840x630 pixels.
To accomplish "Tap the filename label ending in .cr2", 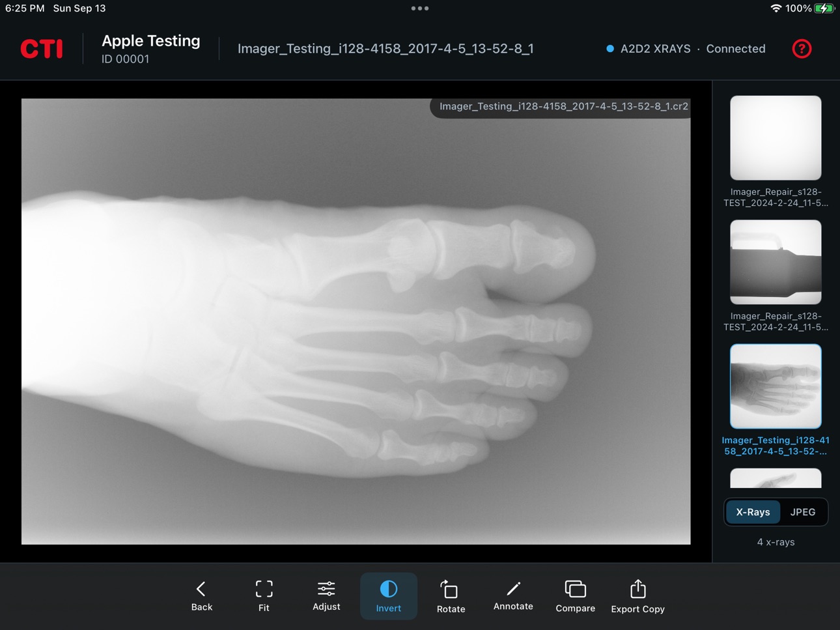I will [563, 106].
